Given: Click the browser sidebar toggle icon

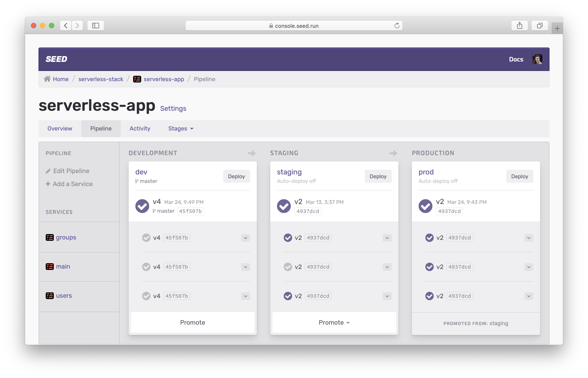Looking at the screenshot, I should [x=95, y=26].
